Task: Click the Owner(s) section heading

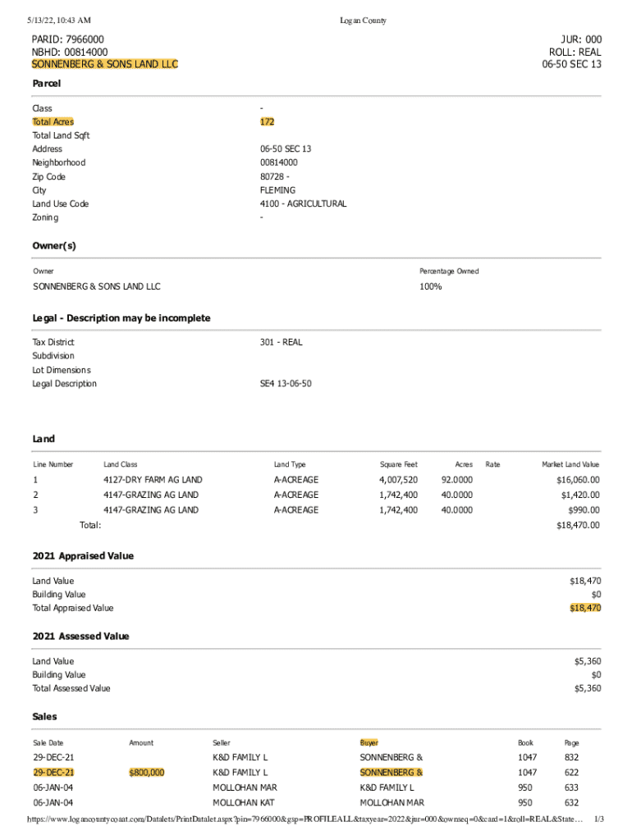Action: [x=54, y=246]
